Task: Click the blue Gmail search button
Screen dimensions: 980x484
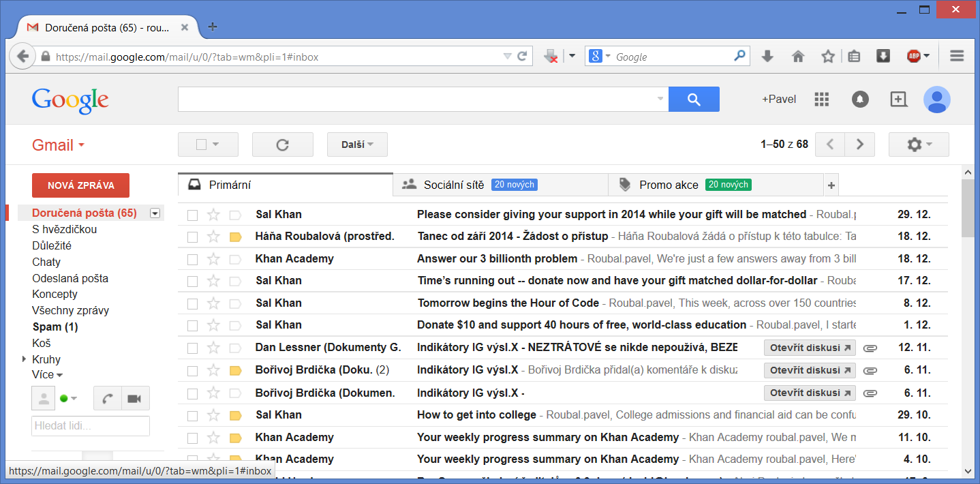Action: (694, 100)
